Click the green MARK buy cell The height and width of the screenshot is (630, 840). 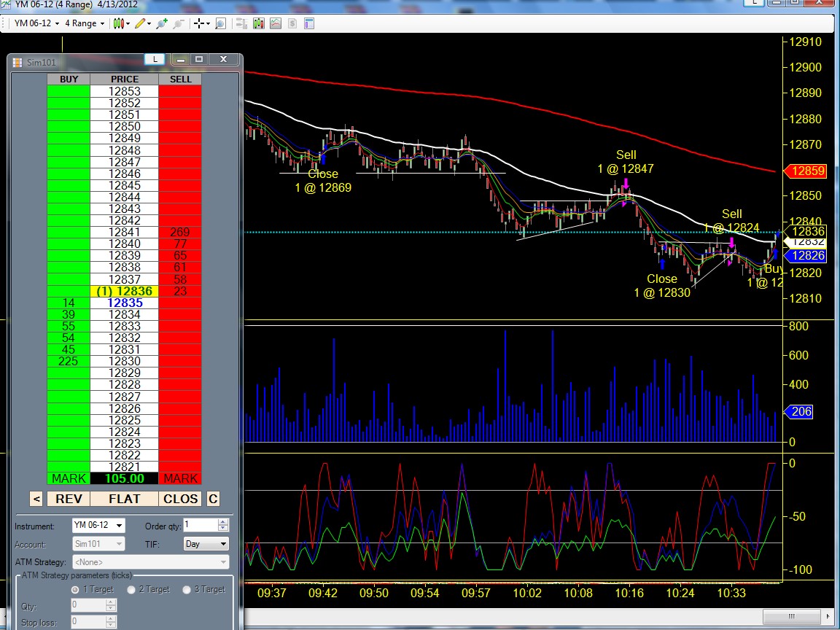[69, 478]
